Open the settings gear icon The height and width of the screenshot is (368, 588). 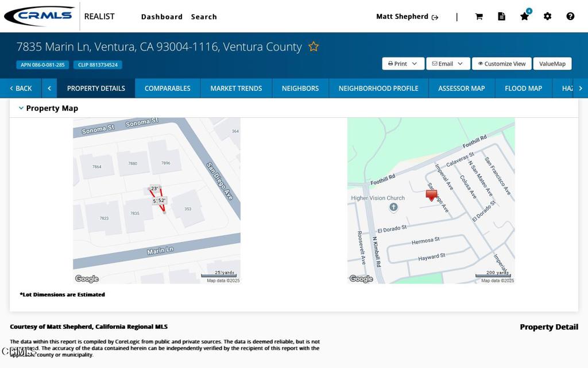pos(547,17)
